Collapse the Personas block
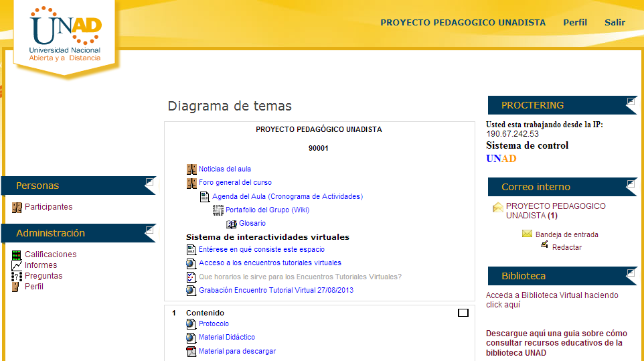 149,182
